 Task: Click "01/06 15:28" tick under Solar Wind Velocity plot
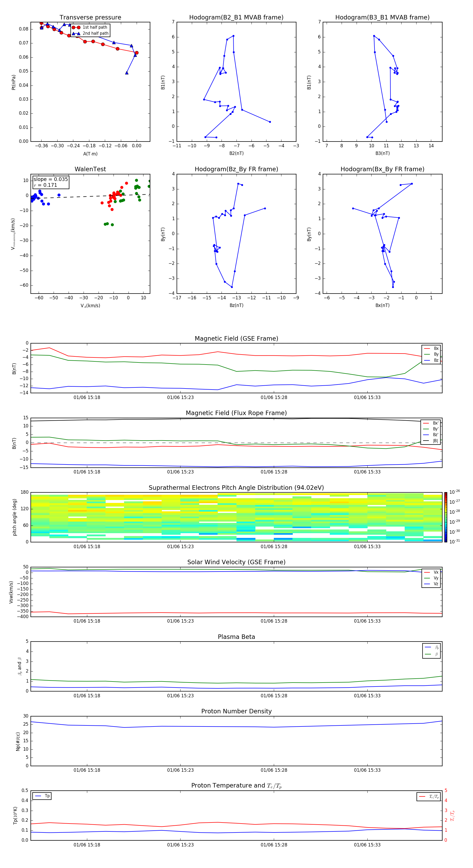tap(274, 621)
